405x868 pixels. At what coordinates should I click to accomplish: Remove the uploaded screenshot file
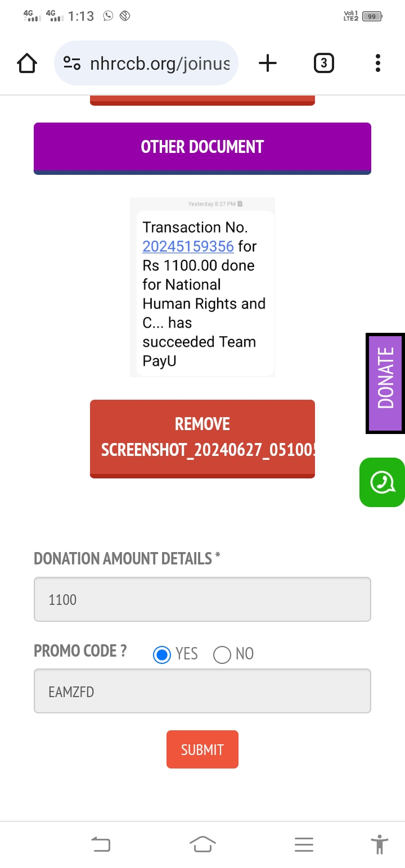(202, 437)
